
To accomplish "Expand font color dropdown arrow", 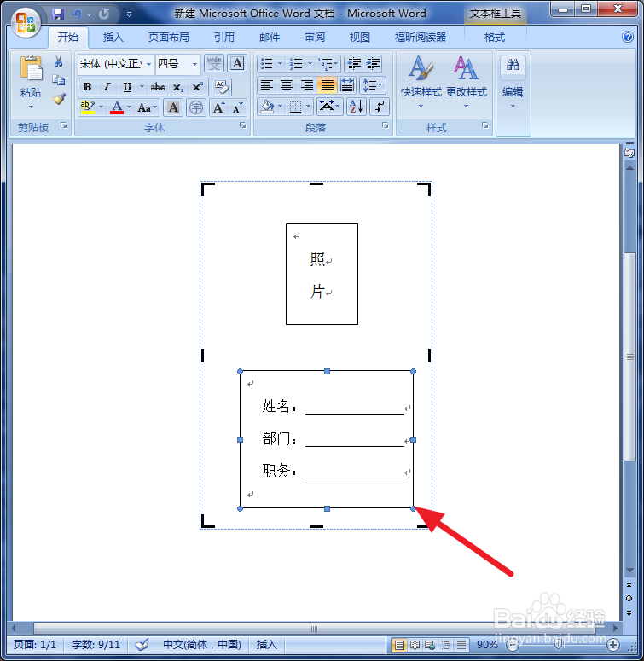I will click(129, 107).
